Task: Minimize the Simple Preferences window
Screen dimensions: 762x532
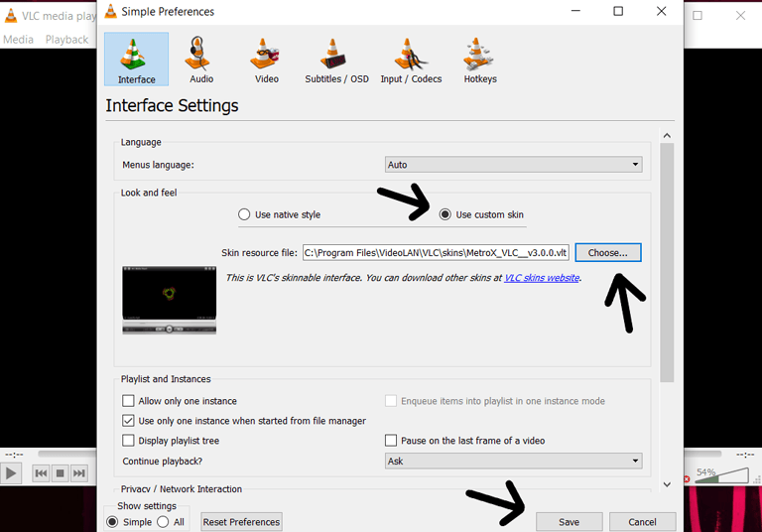Action: (x=575, y=11)
